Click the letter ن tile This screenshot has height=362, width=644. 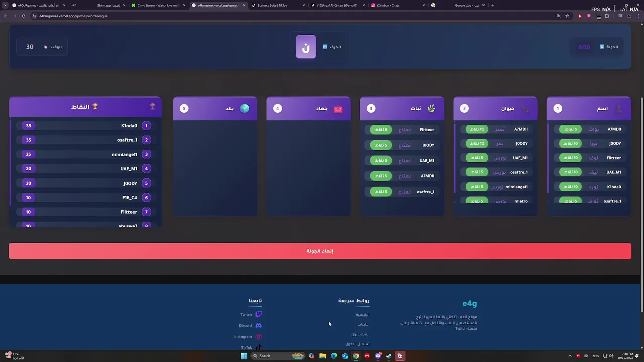click(306, 47)
